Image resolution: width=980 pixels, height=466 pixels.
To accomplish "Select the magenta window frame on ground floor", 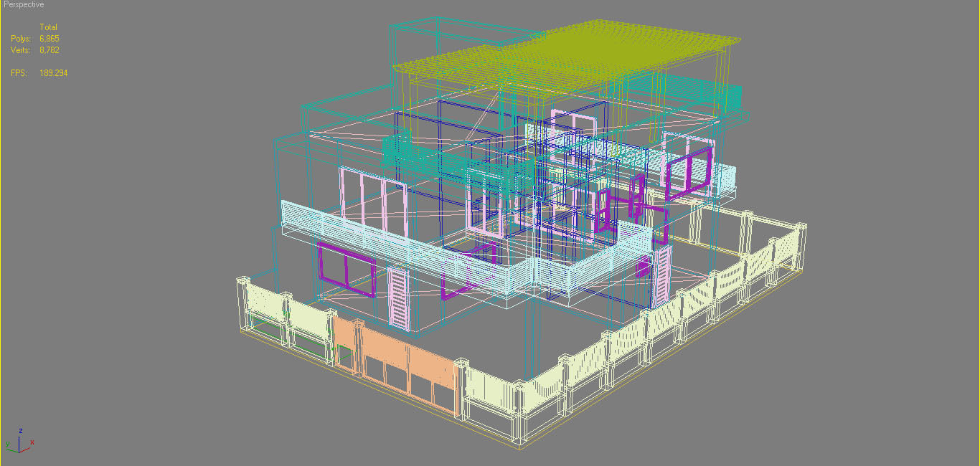I will click(x=347, y=270).
